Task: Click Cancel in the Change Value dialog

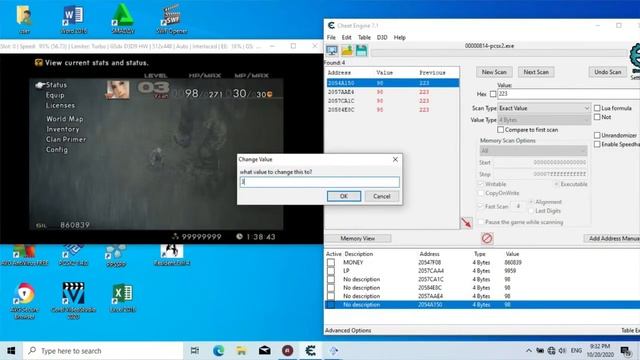Action: pyautogui.click(x=382, y=196)
